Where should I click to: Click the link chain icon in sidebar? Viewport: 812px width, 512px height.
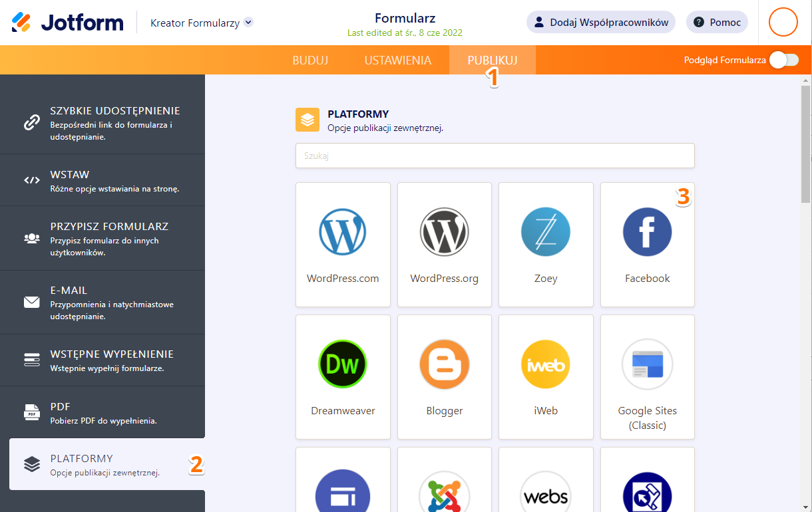pos(32,122)
